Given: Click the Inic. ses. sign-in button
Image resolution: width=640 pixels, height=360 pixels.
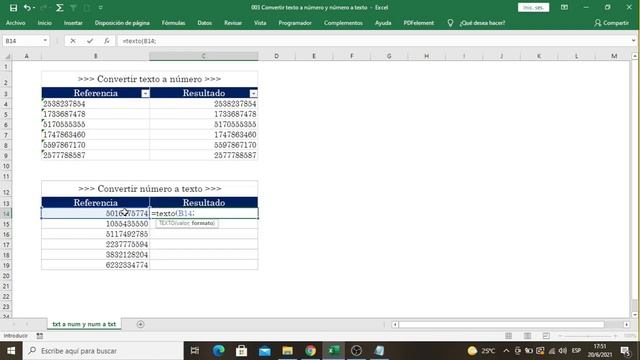Looking at the screenshot, I should coord(533,7).
